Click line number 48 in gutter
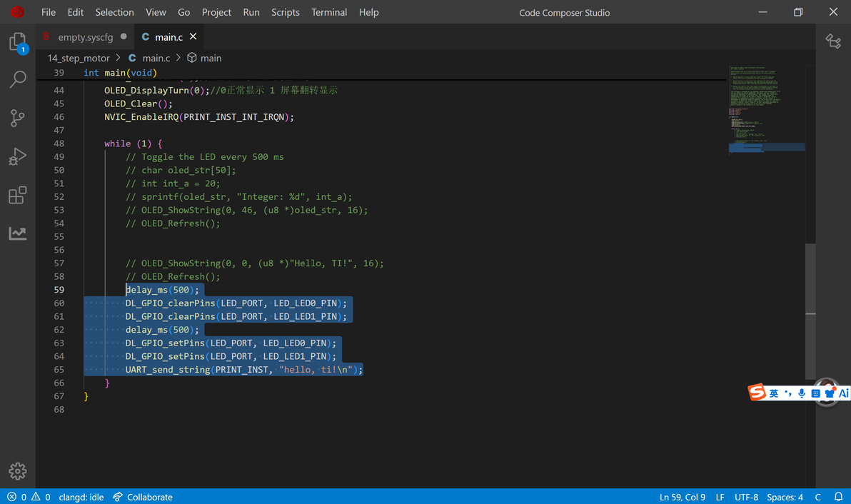This screenshot has width=851, height=504. tap(59, 143)
